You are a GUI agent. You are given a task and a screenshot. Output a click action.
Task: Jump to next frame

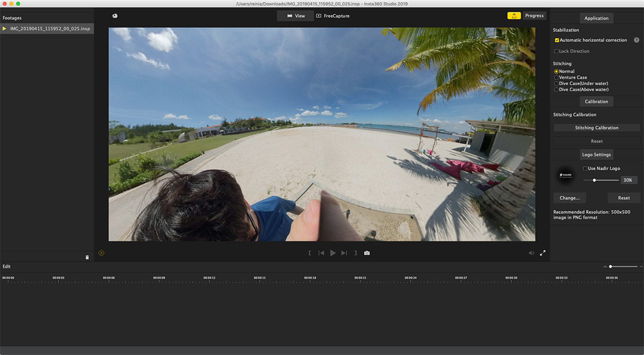coord(345,253)
